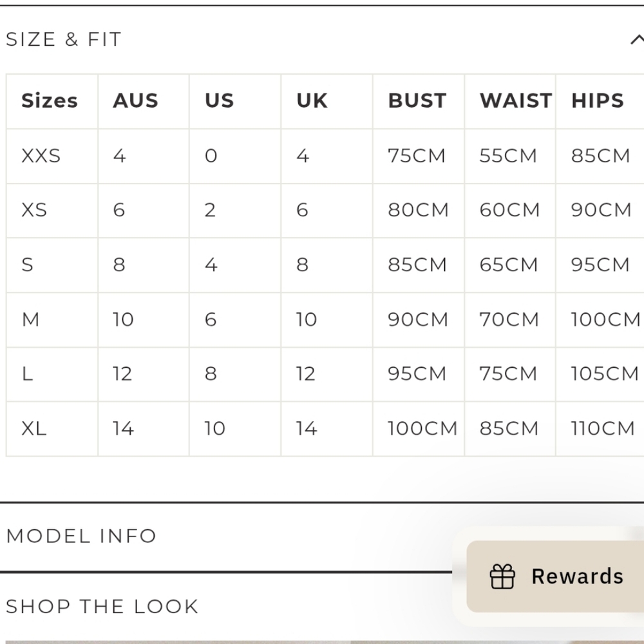
Task: Click the WAIST column header
Action: coord(516,100)
